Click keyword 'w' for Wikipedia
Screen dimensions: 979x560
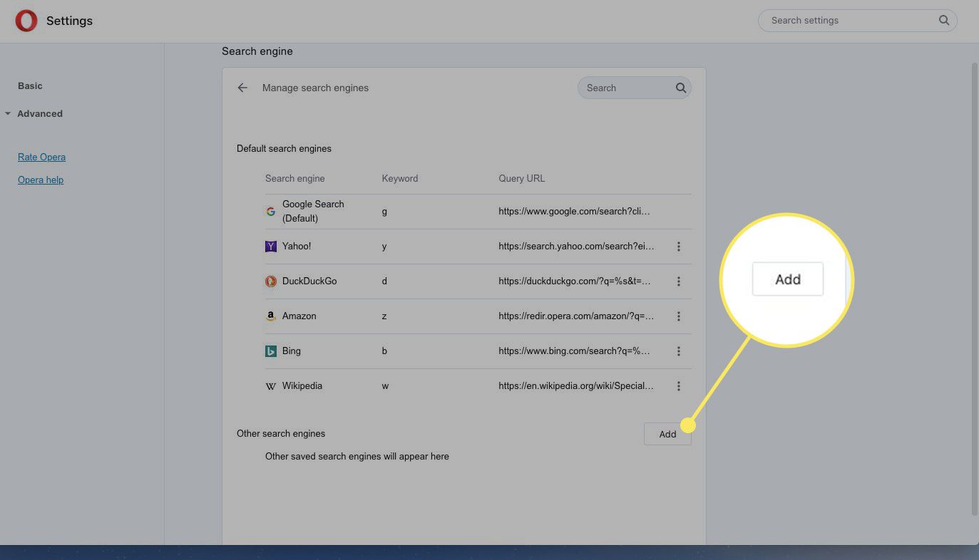pyautogui.click(x=385, y=385)
